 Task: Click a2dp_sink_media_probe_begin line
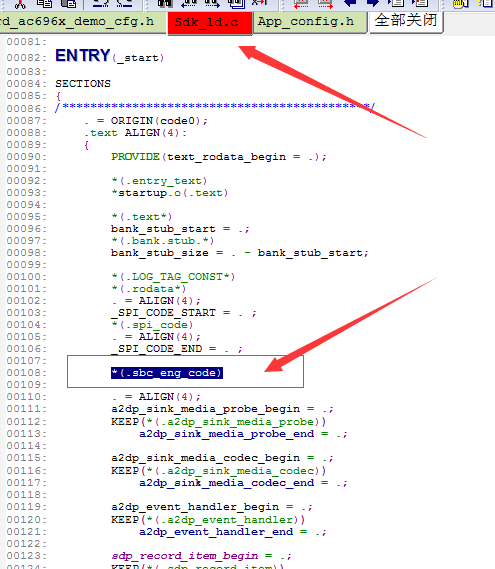[222, 409]
